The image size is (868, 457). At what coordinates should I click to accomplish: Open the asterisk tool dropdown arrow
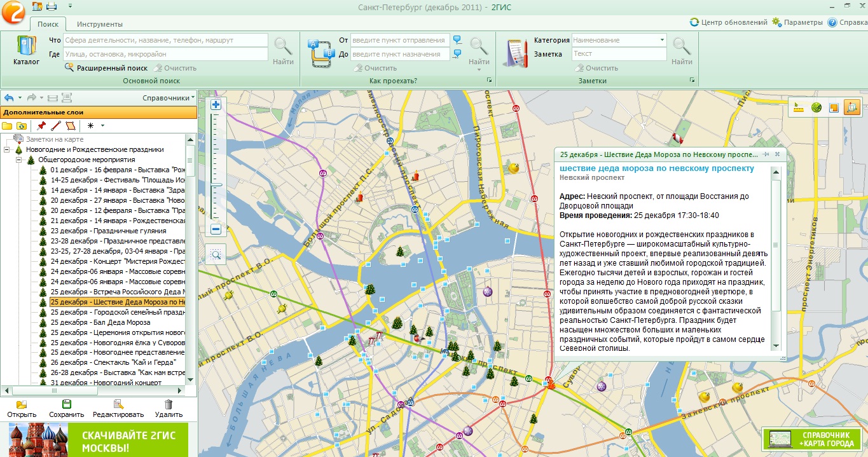pyautogui.click(x=102, y=126)
